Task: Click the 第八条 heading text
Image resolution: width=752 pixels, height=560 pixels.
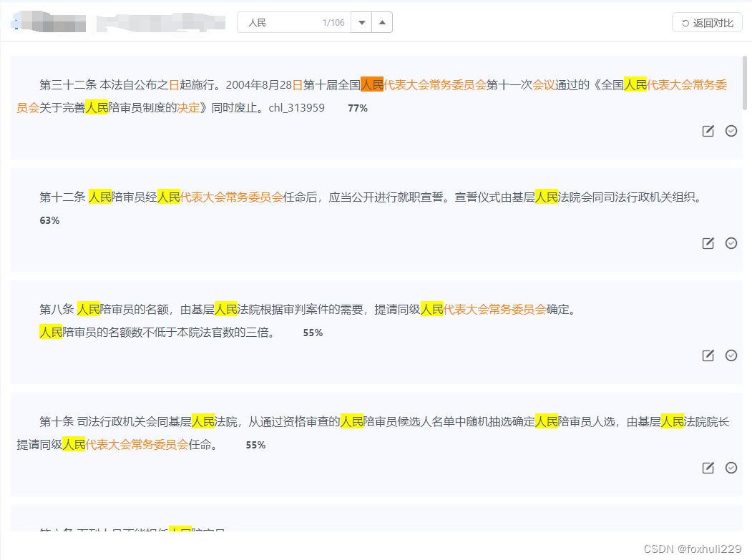Action: point(57,309)
